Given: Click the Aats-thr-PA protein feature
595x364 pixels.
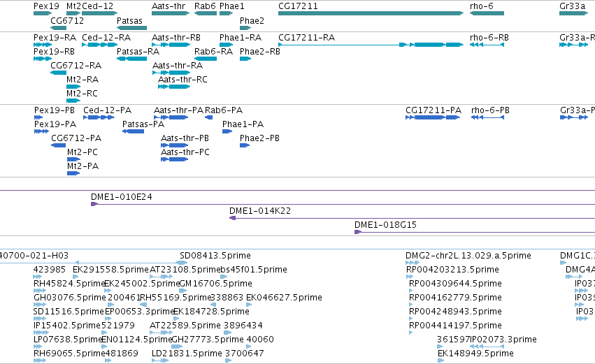Looking at the screenshot, I should tap(171, 117).
